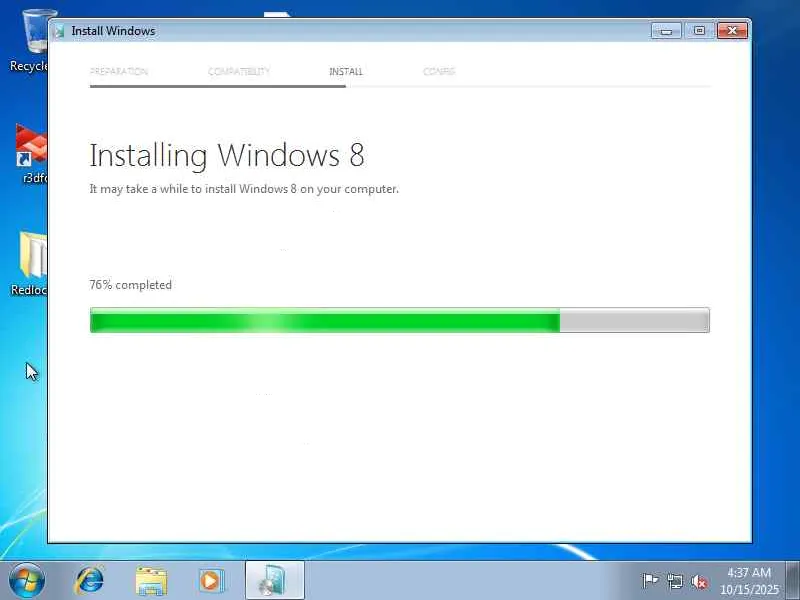Click the 'Install Windows' window title text
The width and height of the screenshot is (800, 600).
coord(113,31)
